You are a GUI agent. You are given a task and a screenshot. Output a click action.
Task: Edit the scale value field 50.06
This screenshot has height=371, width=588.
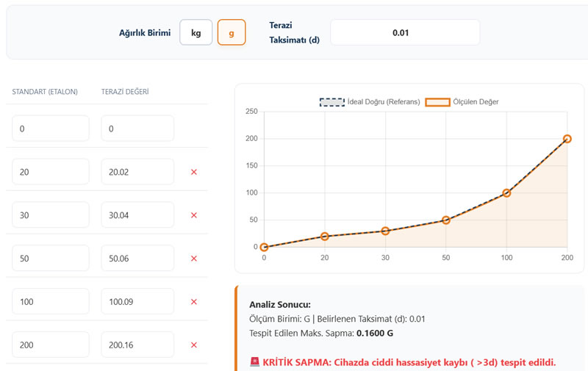tap(137, 258)
